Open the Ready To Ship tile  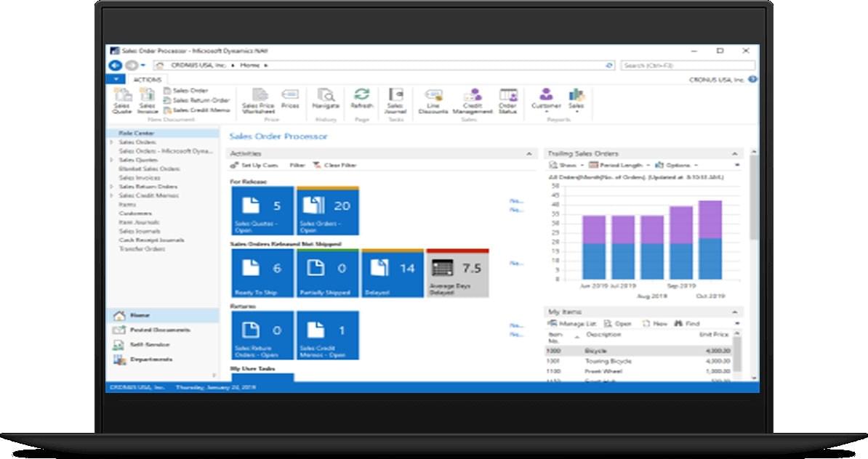point(262,273)
